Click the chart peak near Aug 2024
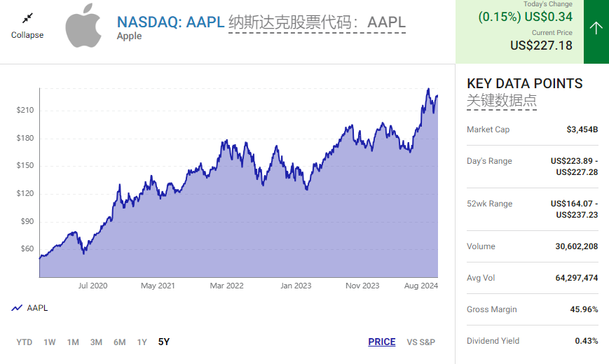 pyautogui.click(x=428, y=90)
